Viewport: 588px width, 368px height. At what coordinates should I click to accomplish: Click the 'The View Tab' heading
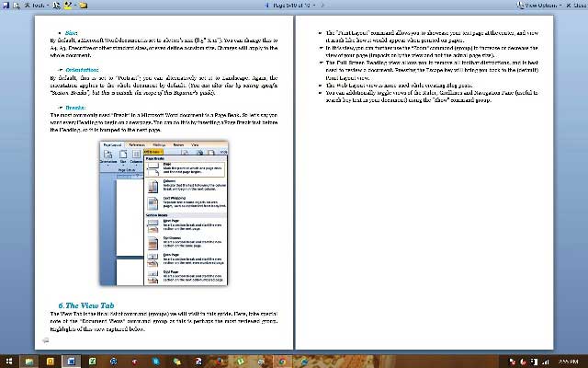coord(86,305)
